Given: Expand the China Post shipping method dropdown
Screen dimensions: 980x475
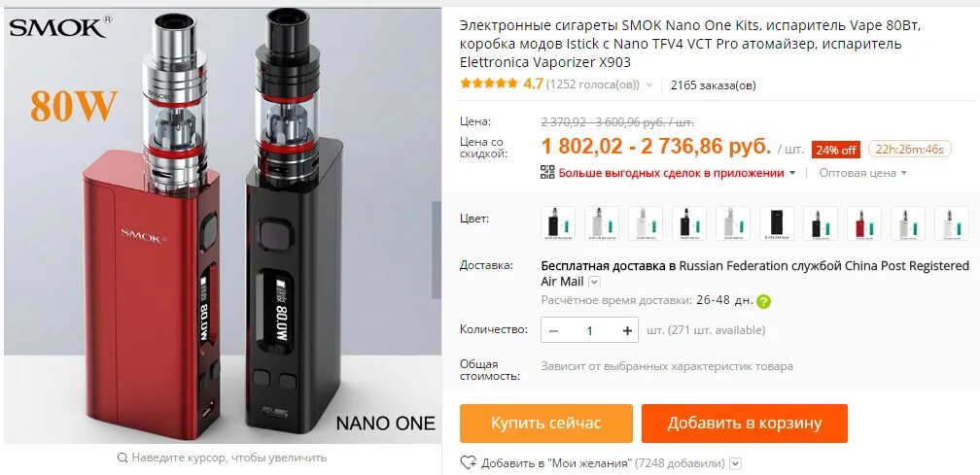Looking at the screenshot, I should coord(594,282).
